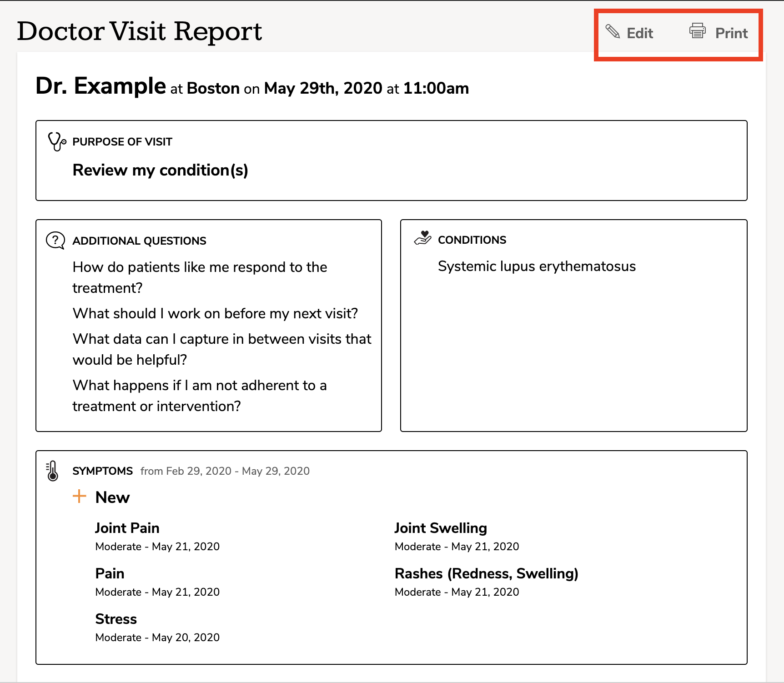Select question about next visit work
This screenshot has height=683, width=784.
(215, 313)
